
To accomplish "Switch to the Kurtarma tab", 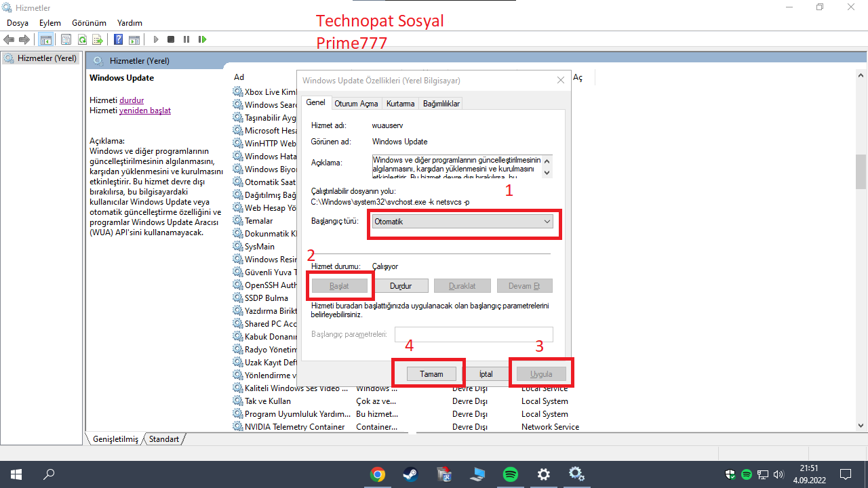I will (400, 104).
